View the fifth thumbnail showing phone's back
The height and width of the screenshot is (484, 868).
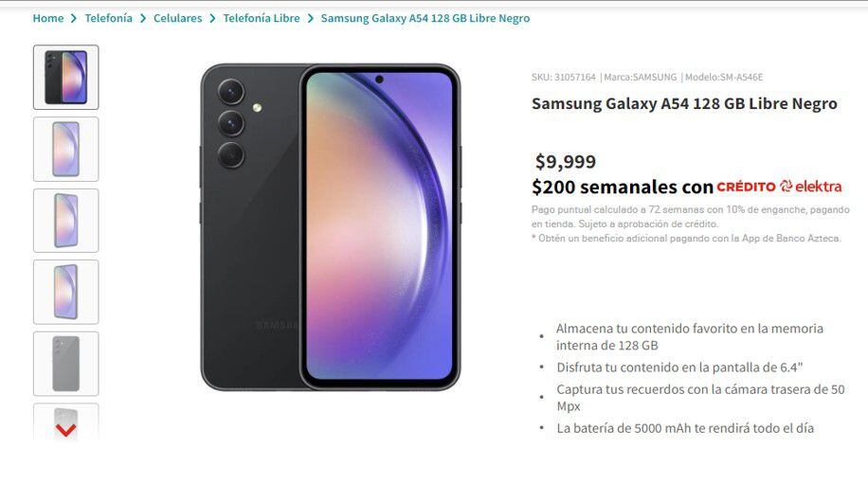click(x=65, y=364)
